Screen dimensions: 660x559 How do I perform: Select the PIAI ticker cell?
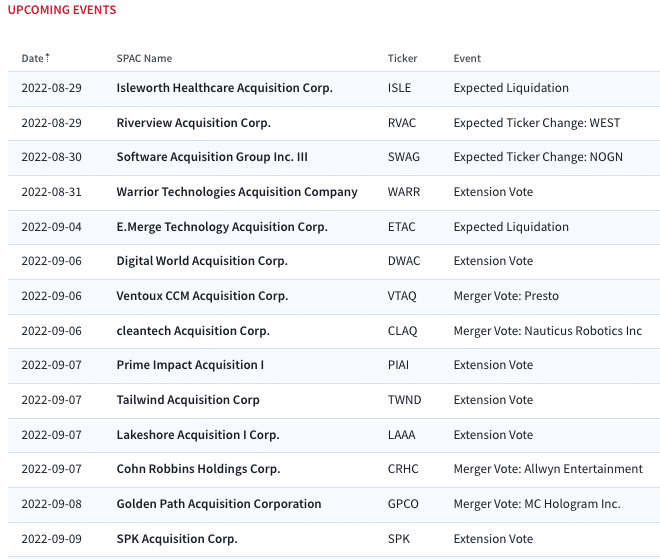point(398,365)
